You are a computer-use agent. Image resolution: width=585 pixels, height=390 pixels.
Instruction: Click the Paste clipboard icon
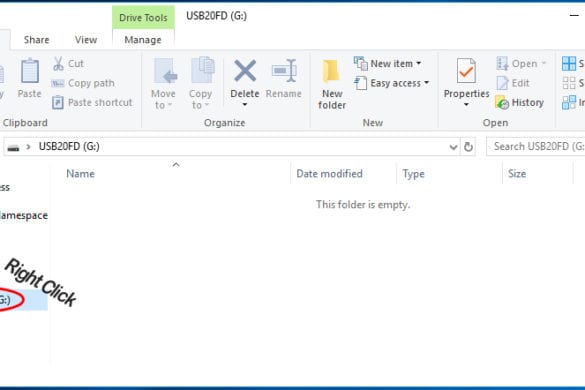click(29, 72)
